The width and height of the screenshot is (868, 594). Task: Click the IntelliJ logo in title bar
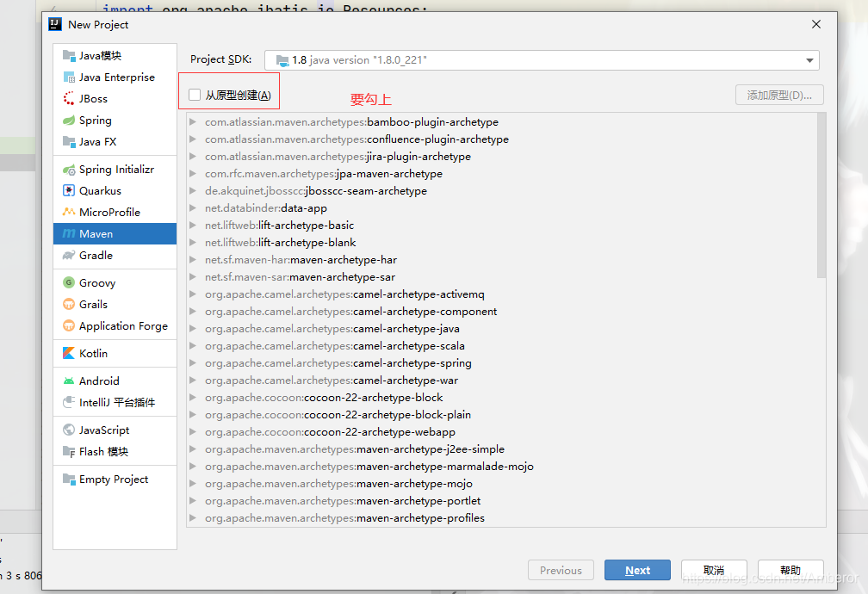(55, 24)
